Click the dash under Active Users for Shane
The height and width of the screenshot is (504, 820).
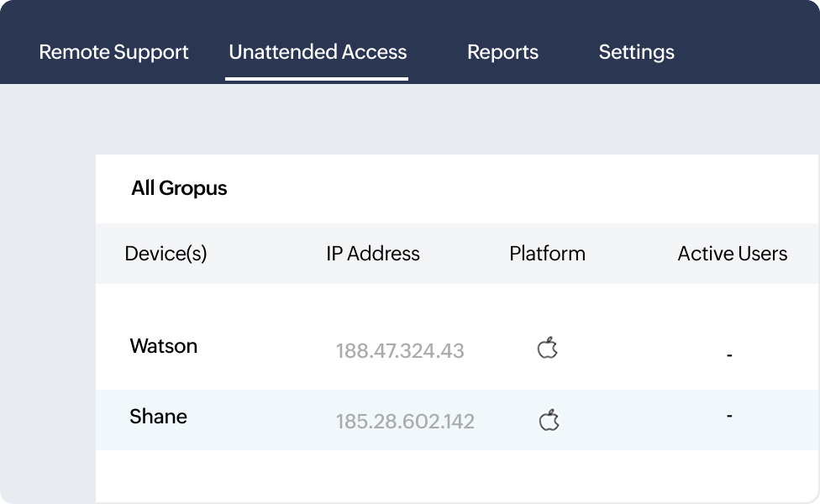tap(730, 417)
